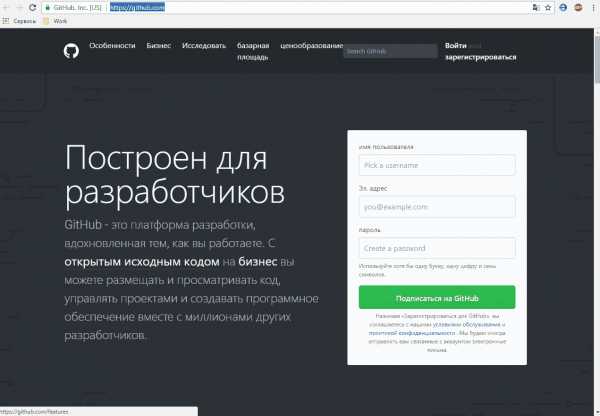Click the зарегистрироваться sign-up link
The height and width of the screenshot is (416, 600).
click(x=480, y=57)
